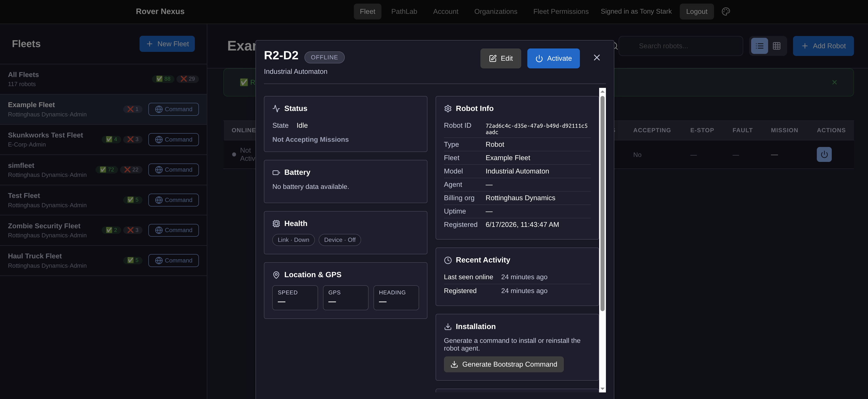Switch to list view icon
Screen dimensions: 868x399
pyautogui.click(x=759, y=46)
